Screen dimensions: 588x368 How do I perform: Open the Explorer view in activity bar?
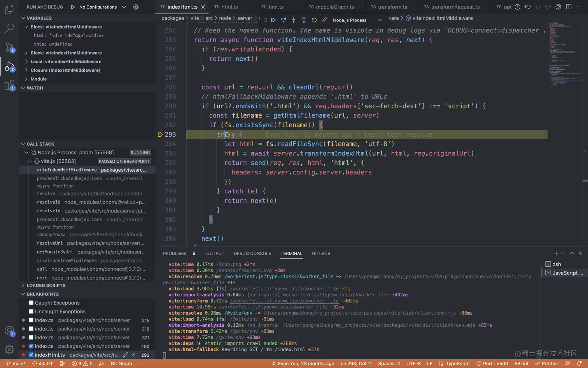pyautogui.click(x=9, y=9)
